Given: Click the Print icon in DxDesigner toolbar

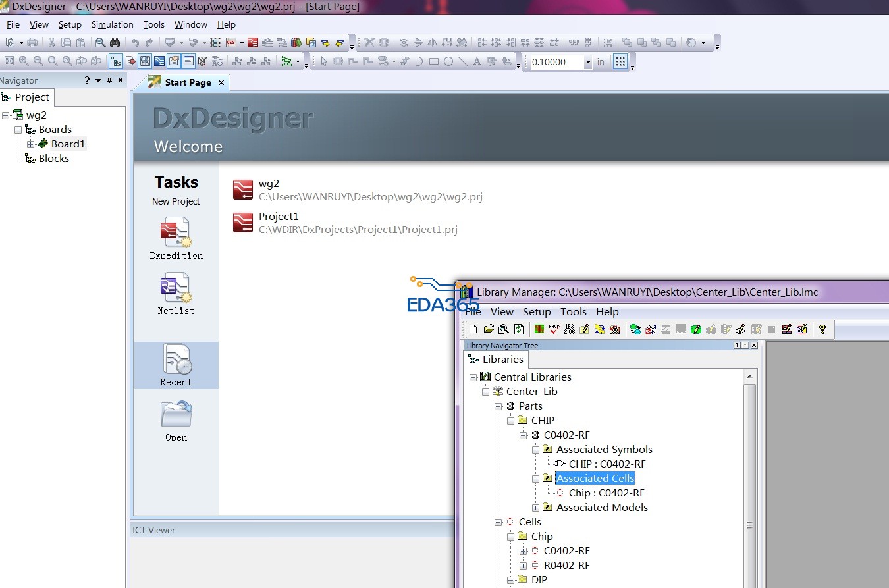Looking at the screenshot, I should tap(32, 43).
